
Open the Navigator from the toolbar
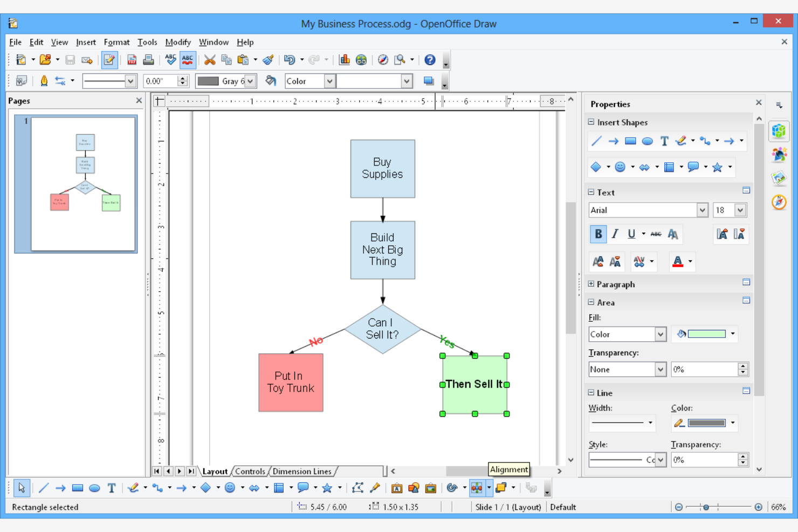pos(383,59)
